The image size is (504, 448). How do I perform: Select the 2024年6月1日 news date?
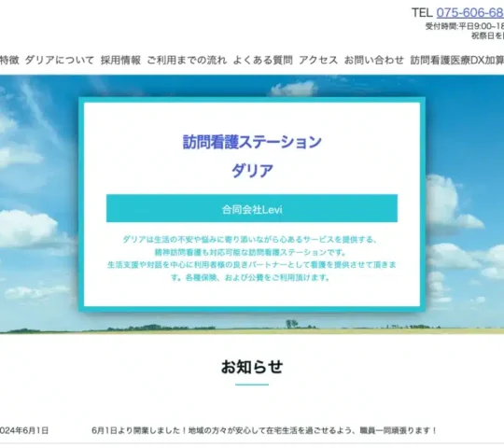point(24,430)
